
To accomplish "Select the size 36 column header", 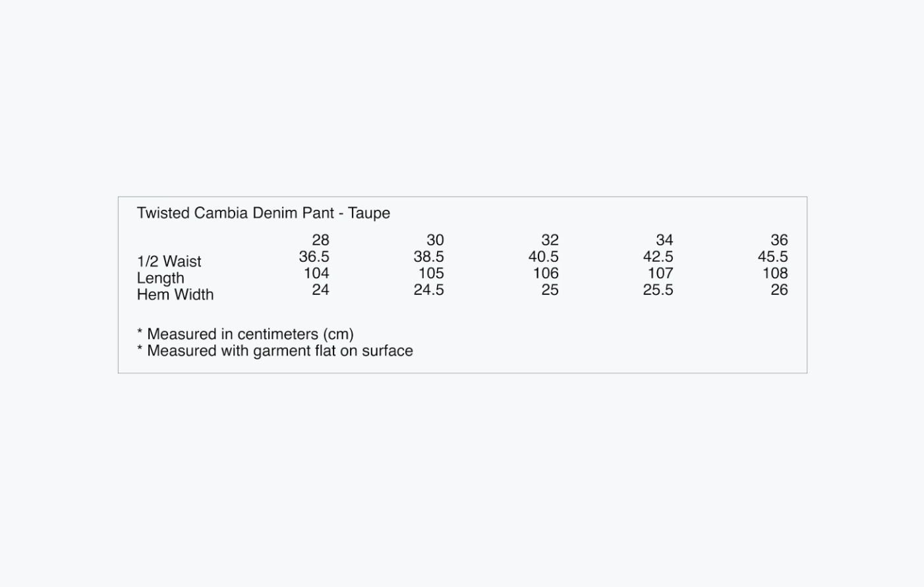I will (x=779, y=240).
